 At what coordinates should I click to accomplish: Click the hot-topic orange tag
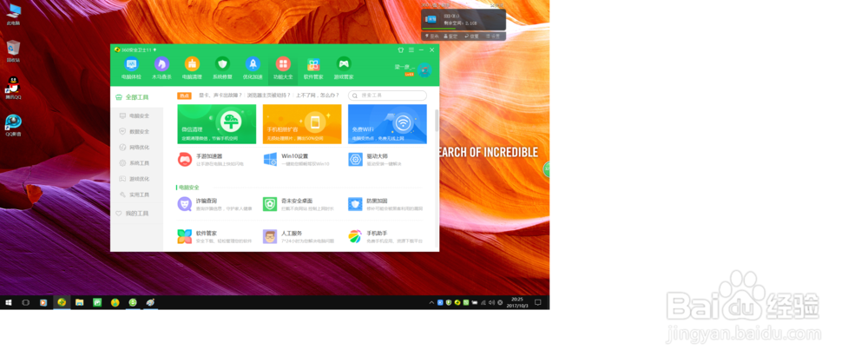[x=184, y=96]
